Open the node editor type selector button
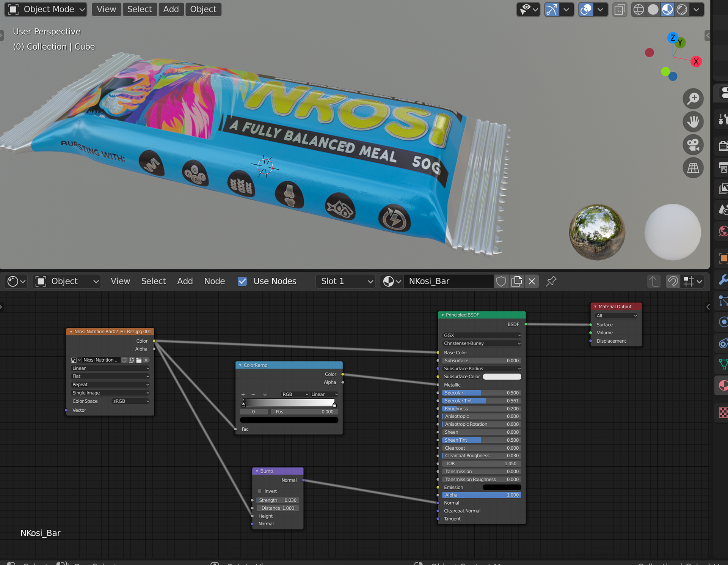This screenshot has height=565, width=728. pos(16,281)
